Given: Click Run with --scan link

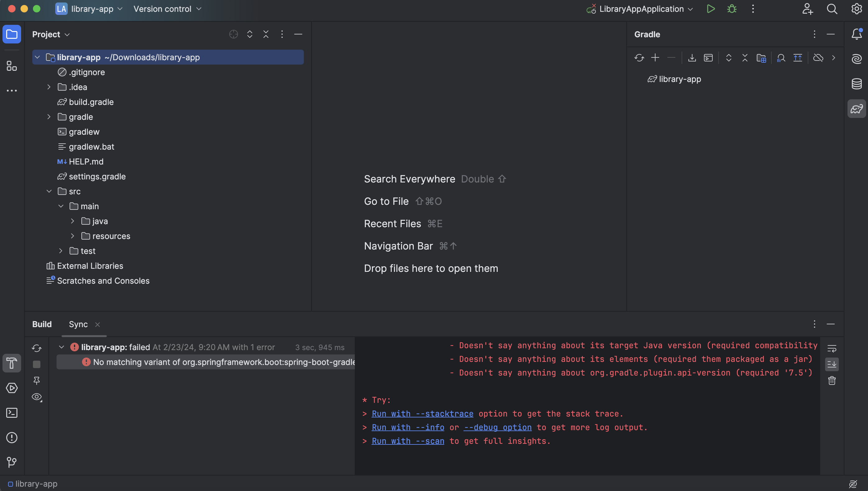Looking at the screenshot, I should [x=408, y=441].
